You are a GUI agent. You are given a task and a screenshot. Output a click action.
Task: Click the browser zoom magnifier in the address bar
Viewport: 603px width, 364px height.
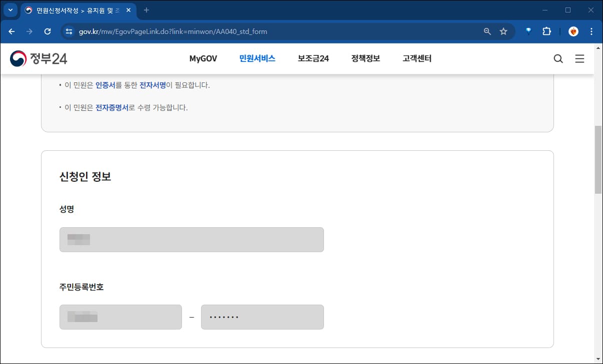486,31
